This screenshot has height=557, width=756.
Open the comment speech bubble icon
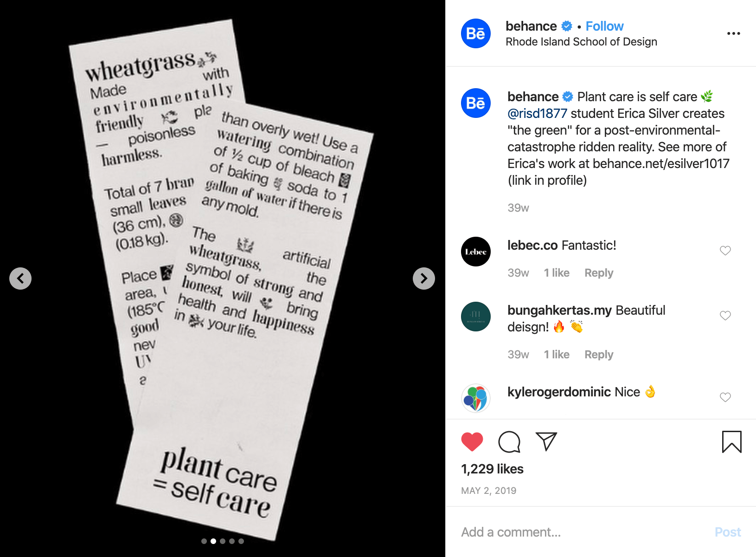[509, 441]
